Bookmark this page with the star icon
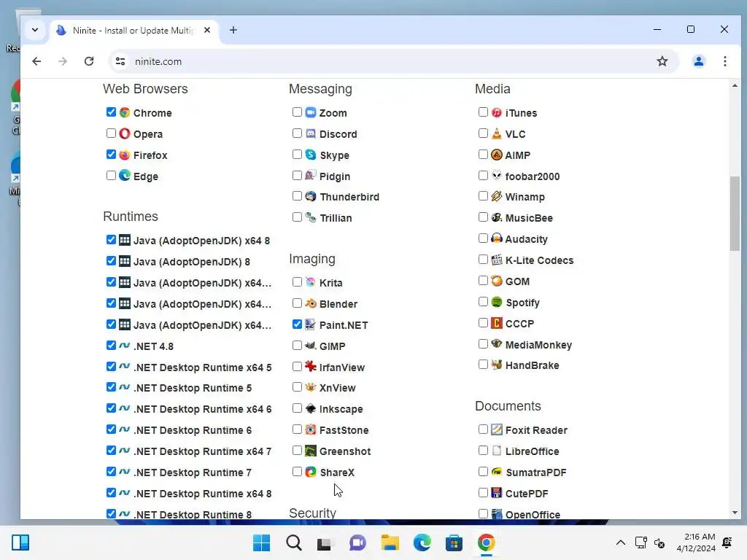 [x=662, y=61]
